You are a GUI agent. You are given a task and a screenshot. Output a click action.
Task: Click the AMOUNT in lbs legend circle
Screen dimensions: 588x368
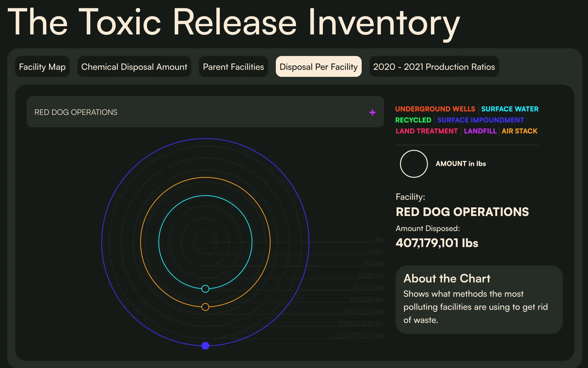click(414, 164)
